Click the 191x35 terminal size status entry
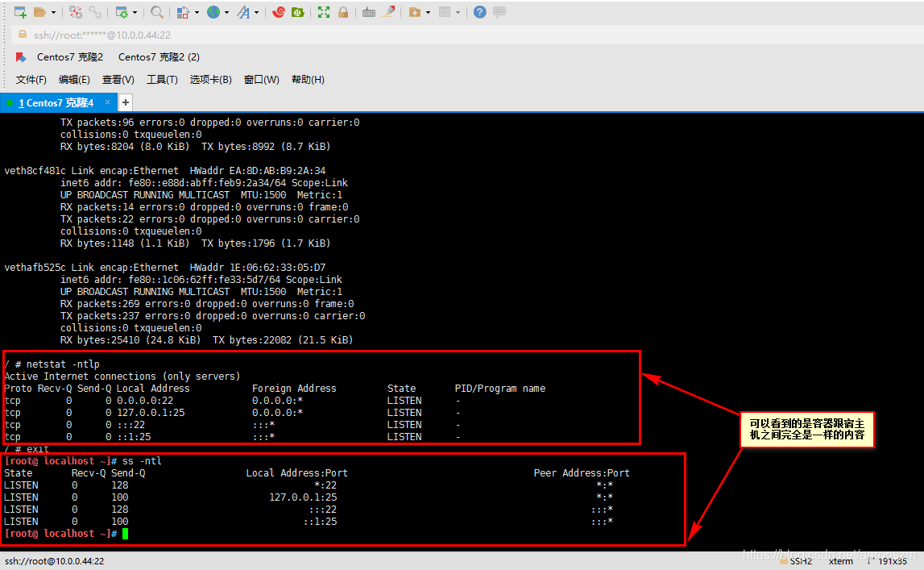This screenshot has height=570, width=924. (892, 561)
